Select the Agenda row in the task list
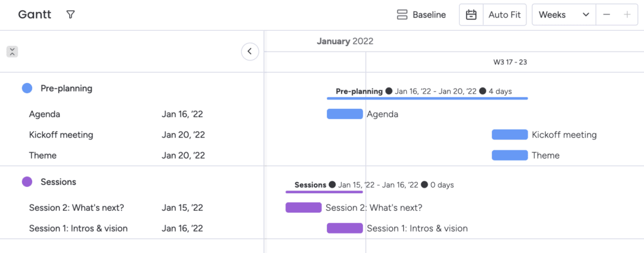Screen dimensions: 644x253 pyautogui.click(x=45, y=115)
